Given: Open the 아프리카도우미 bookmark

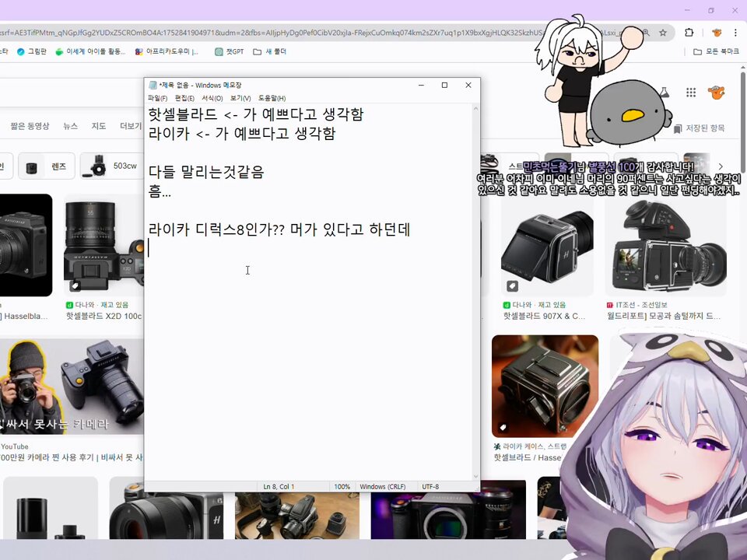Looking at the screenshot, I should coord(167,51).
